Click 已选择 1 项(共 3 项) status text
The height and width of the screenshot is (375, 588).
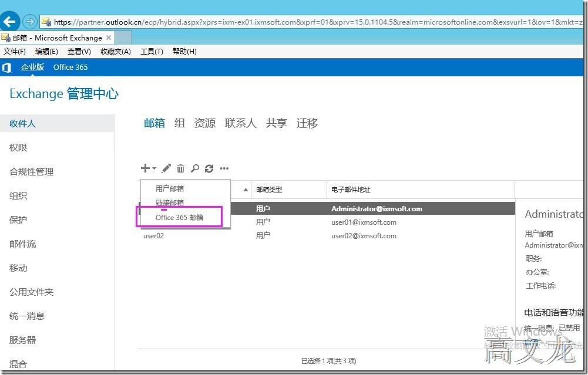click(329, 361)
